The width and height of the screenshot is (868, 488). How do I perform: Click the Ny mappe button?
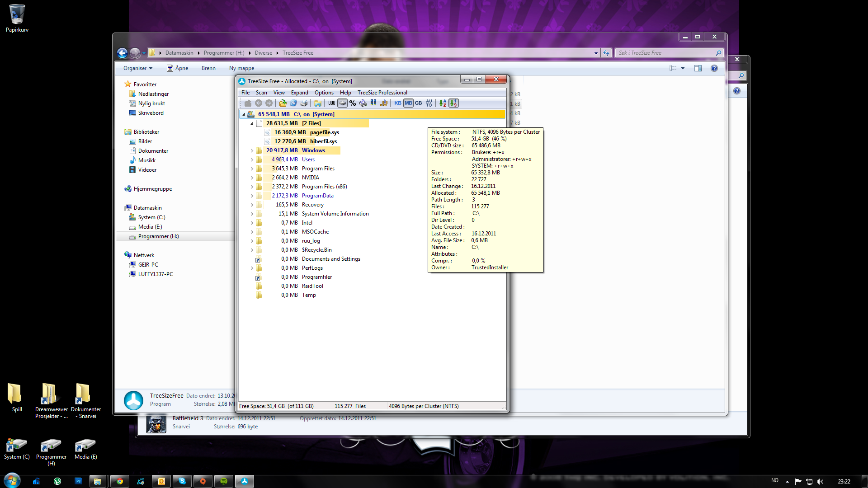click(x=241, y=68)
